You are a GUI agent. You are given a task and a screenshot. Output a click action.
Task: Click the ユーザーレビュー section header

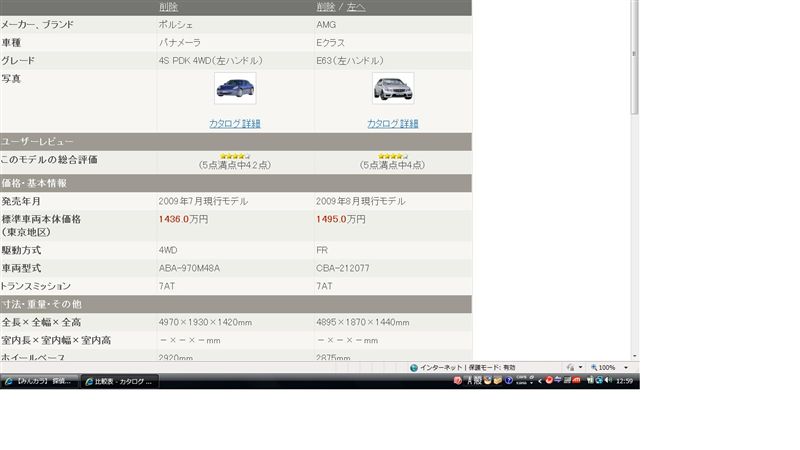(236, 141)
